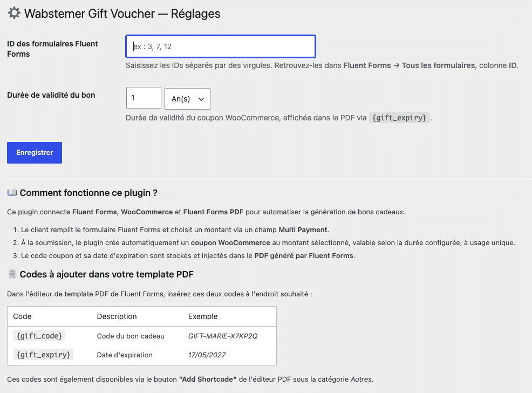Viewport: 532px width, 393px height.
Task: Click the bold 'coupon WooCommerce' text in step 2
Action: (x=230, y=242)
